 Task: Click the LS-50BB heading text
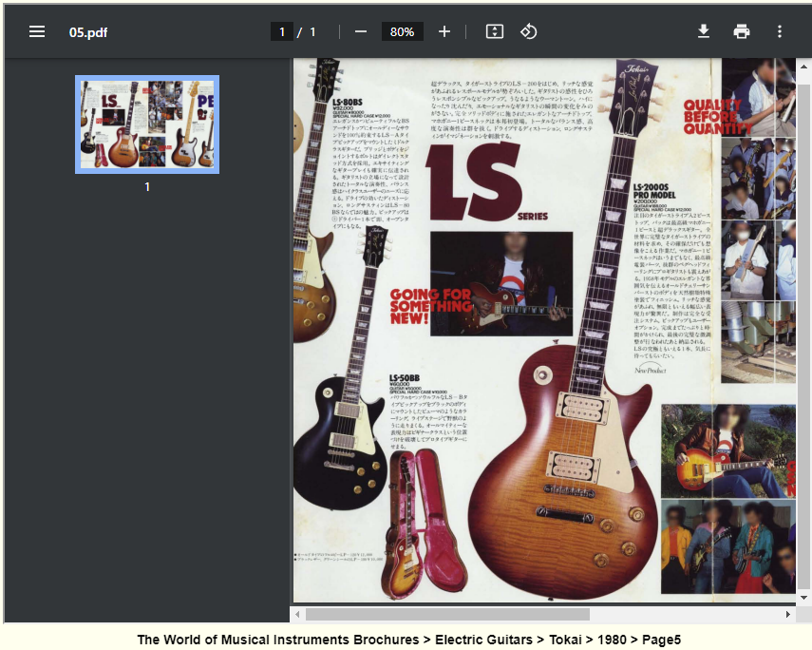point(405,378)
